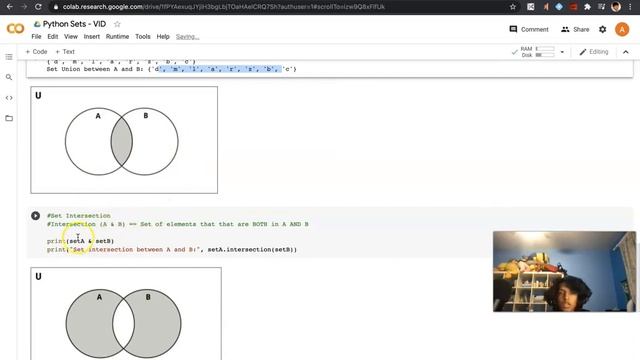Click the shaded A and B Venn diagram
Viewport: 640px width, 360px height.
[x=126, y=313]
